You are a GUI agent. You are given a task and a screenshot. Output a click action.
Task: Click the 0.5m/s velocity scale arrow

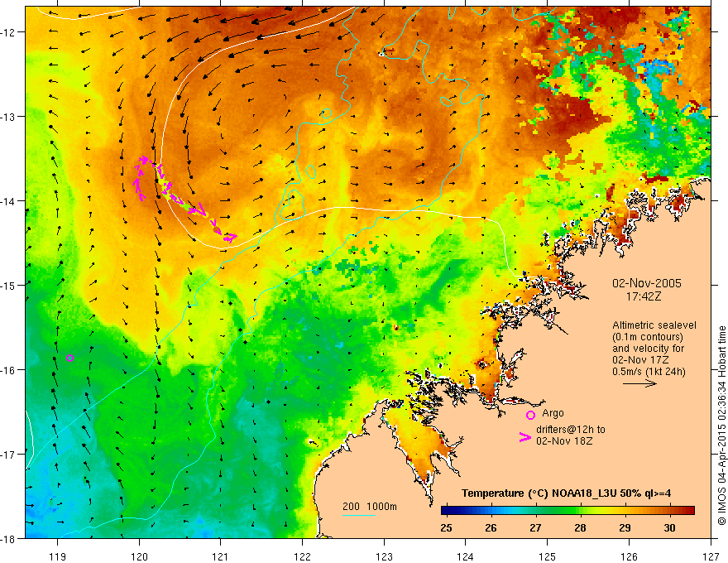(639, 383)
